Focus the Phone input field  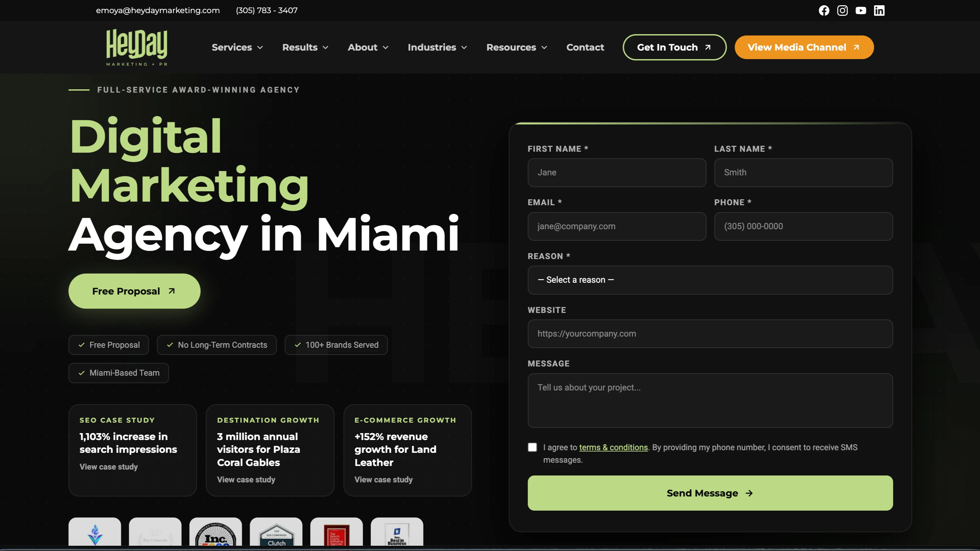pos(804,226)
